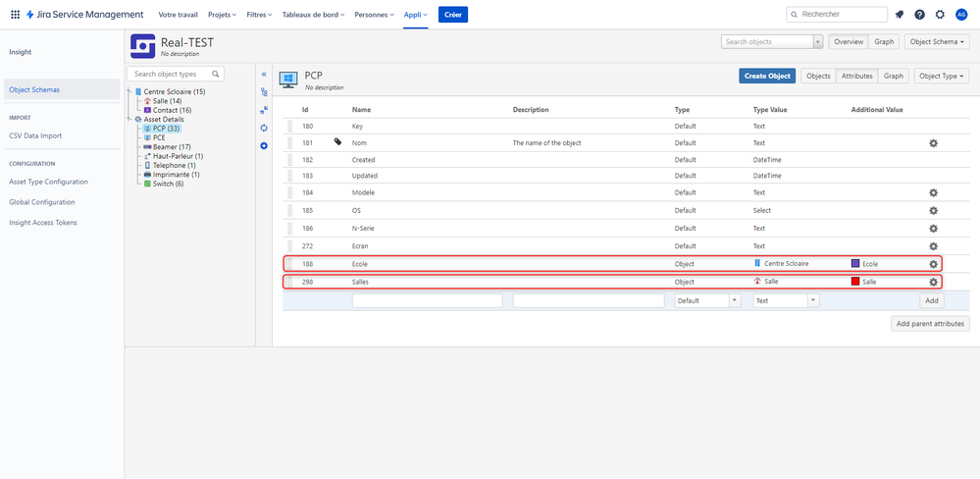Click the label tag icon on the Nom row
980x479 pixels.
[x=338, y=142]
